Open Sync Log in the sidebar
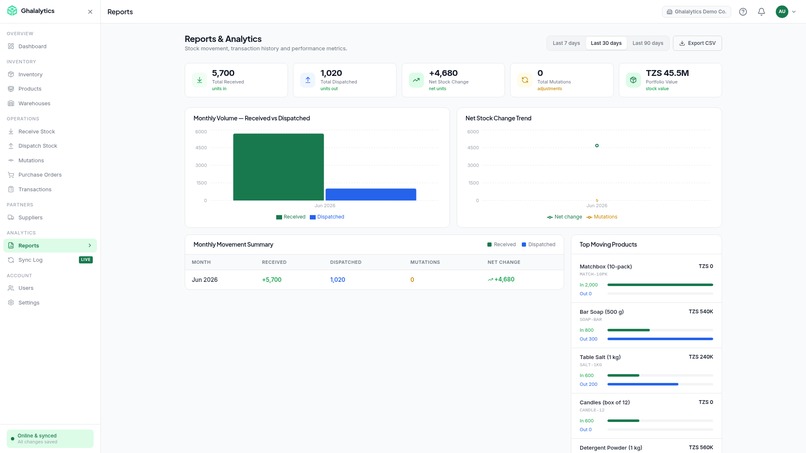Viewport: 806px width, 453px height. point(50,260)
